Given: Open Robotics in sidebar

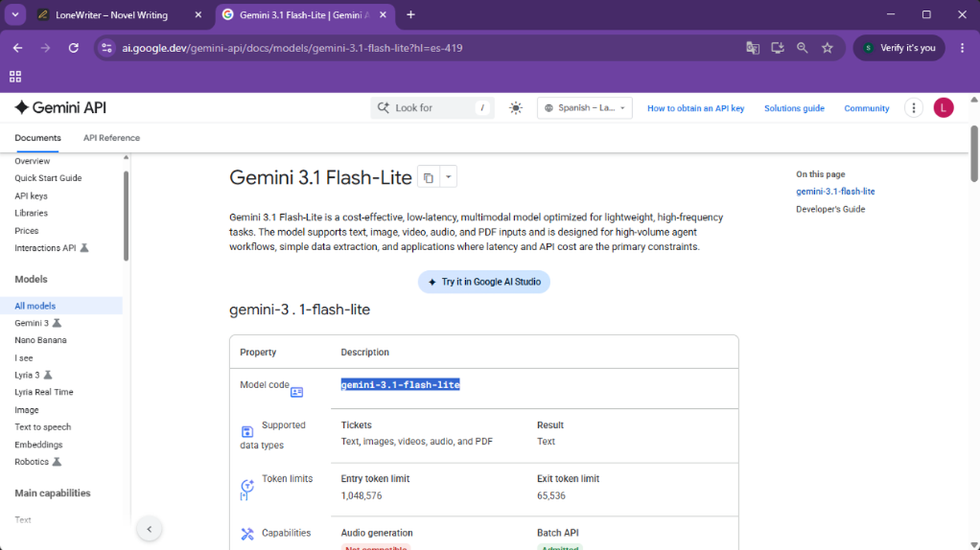Looking at the screenshot, I should click(x=31, y=462).
